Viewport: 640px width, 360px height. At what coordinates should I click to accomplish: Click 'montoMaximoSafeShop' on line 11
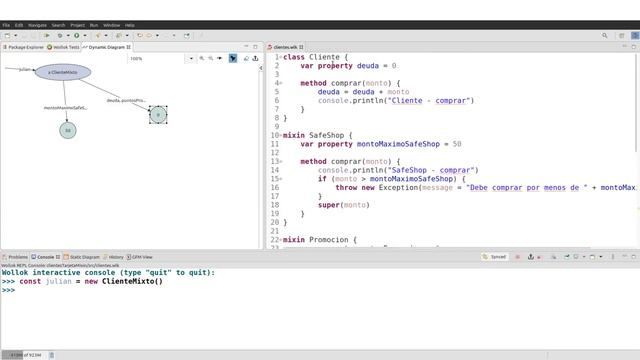pyautogui.click(x=398, y=144)
